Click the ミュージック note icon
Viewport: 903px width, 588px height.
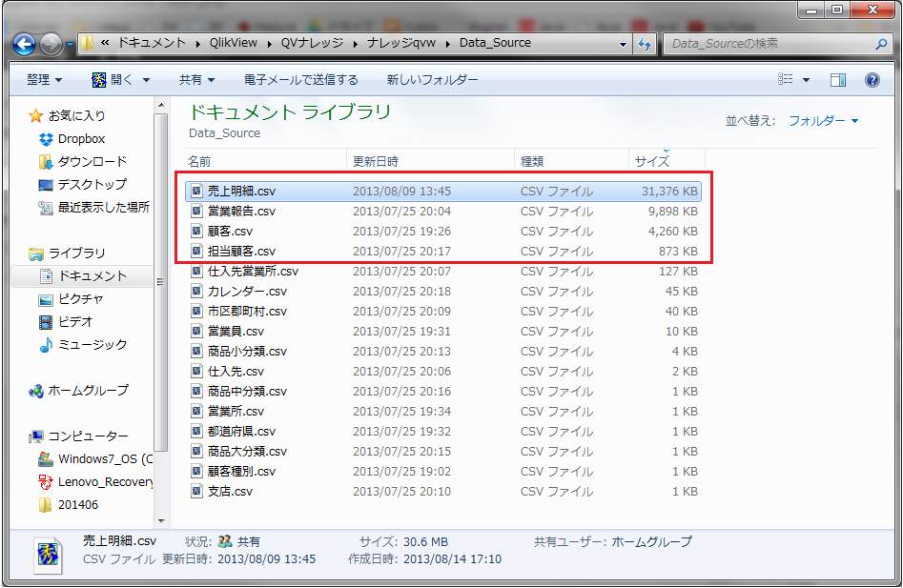[46, 345]
